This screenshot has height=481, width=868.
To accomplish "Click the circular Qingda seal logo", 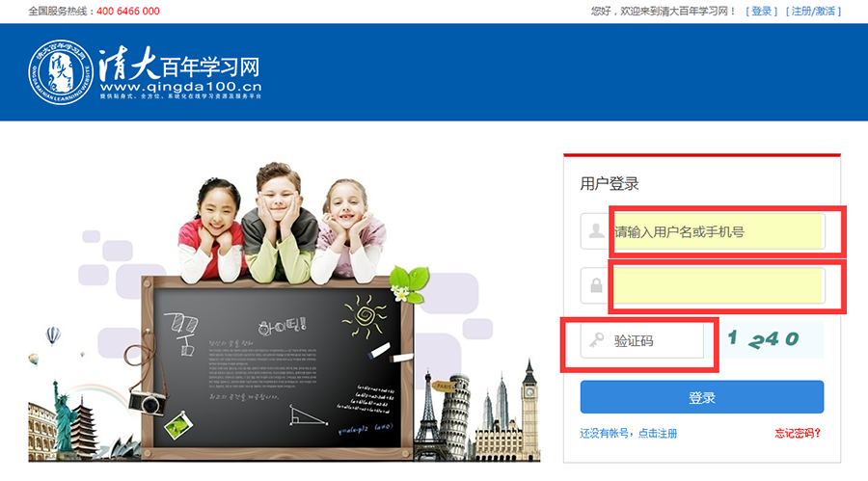I will (x=61, y=72).
